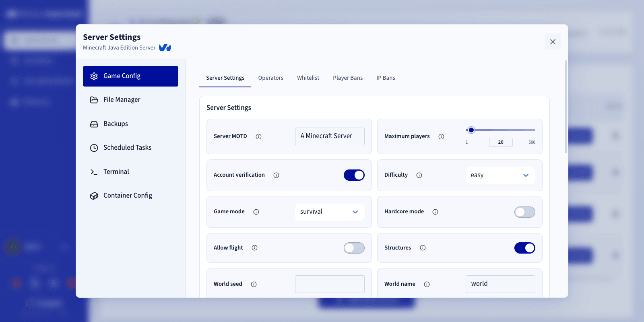The image size is (644, 322).
Task: Click the Server MOTD text field
Action: [x=330, y=136]
